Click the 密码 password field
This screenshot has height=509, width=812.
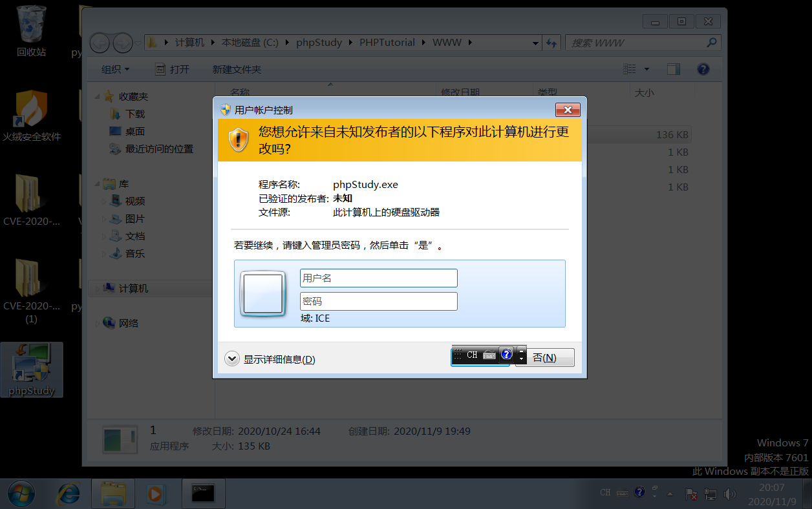379,301
